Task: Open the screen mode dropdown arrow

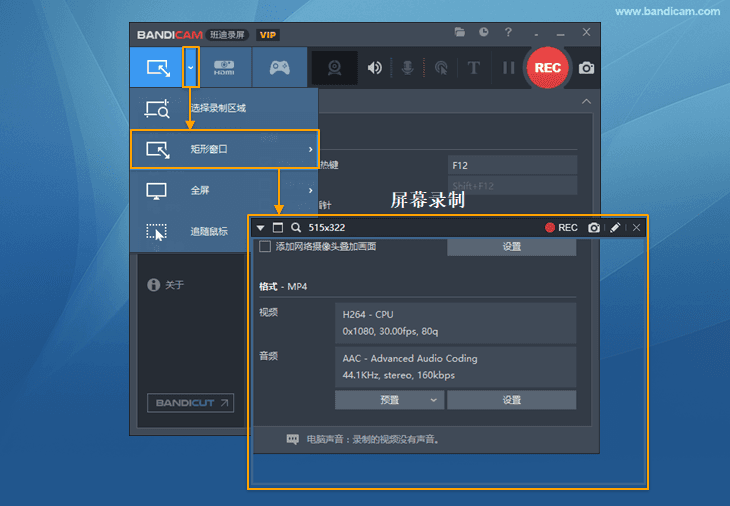Action: (x=190, y=67)
